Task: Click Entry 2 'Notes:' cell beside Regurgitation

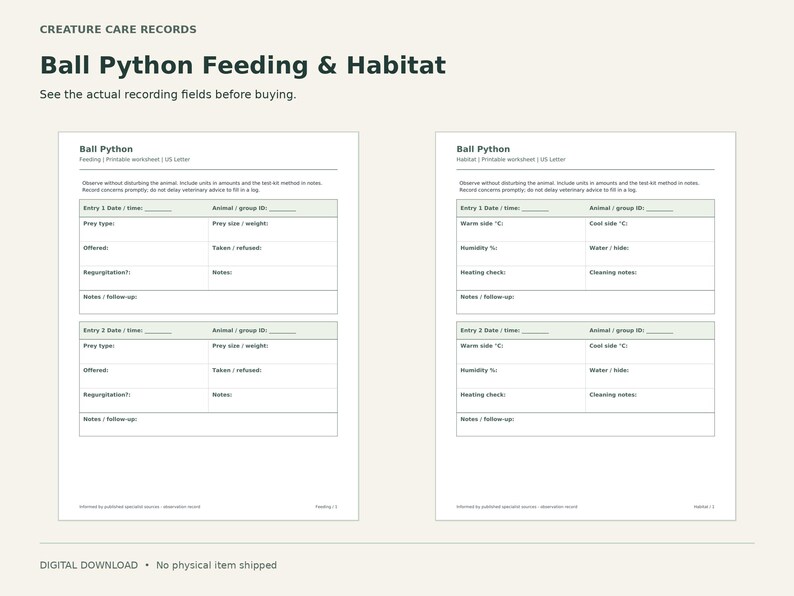Action: click(x=273, y=401)
